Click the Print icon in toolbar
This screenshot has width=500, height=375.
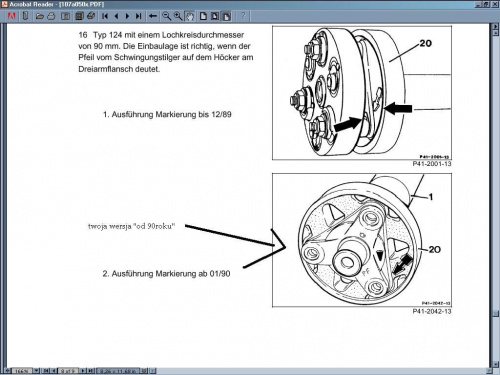[51, 16]
